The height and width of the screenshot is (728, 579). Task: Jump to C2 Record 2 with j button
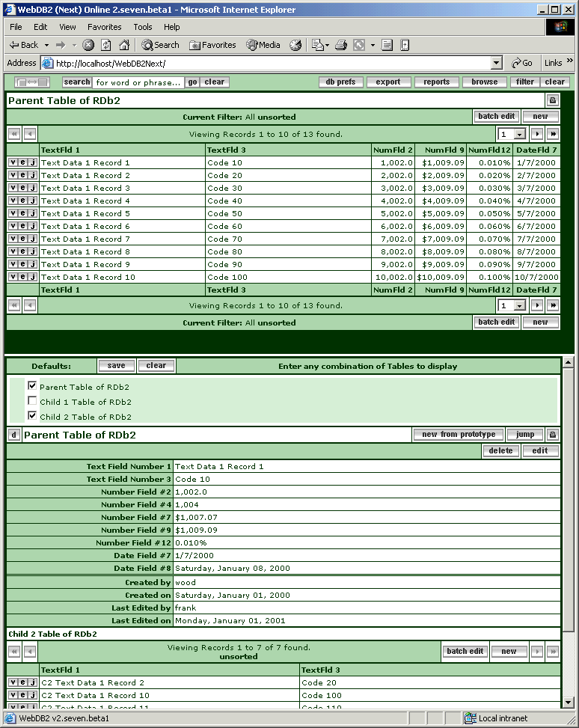tap(32, 682)
